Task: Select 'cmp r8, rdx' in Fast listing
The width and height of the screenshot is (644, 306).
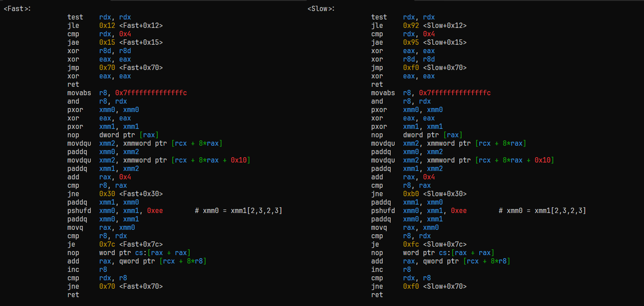Action: coord(97,236)
